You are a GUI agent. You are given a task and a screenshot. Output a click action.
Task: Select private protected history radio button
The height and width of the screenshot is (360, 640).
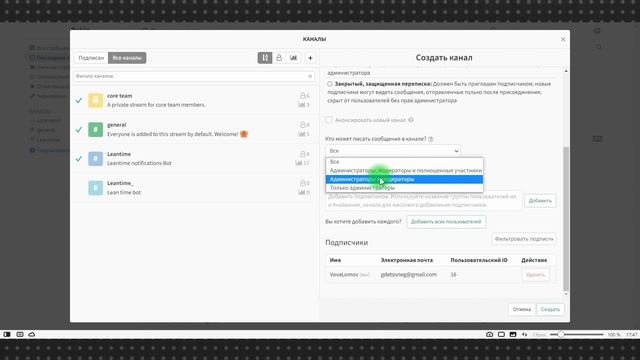(330, 84)
